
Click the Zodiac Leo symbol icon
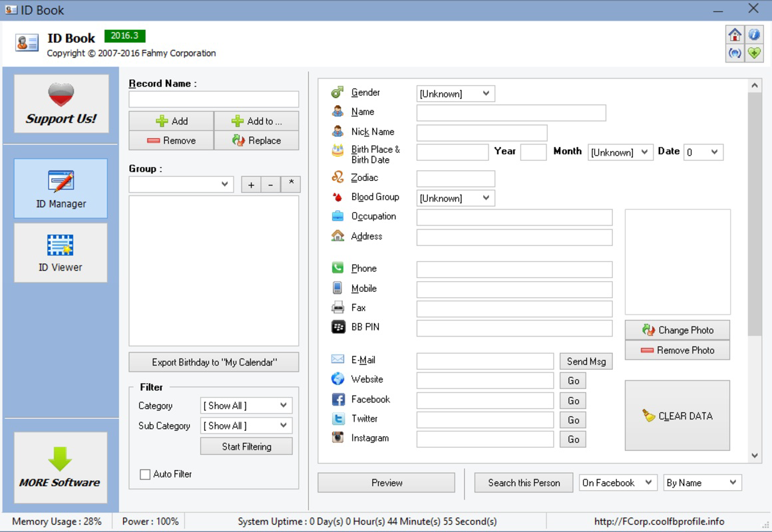pos(338,177)
